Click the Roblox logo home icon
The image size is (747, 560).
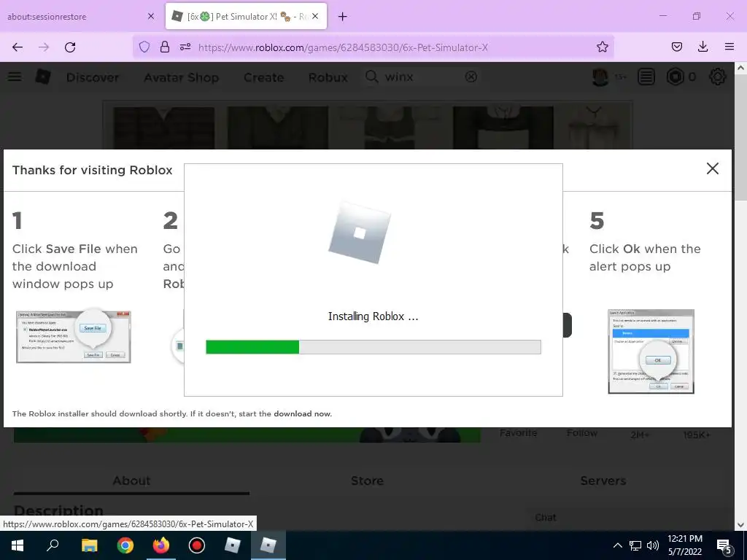pyautogui.click(x=43, y=76)
